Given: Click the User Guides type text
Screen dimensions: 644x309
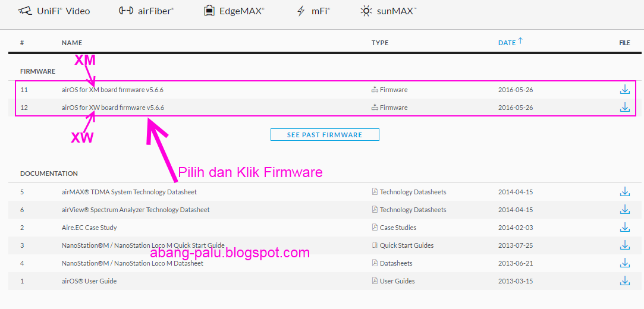Looking at the screenshot, I should coord(397,281).
